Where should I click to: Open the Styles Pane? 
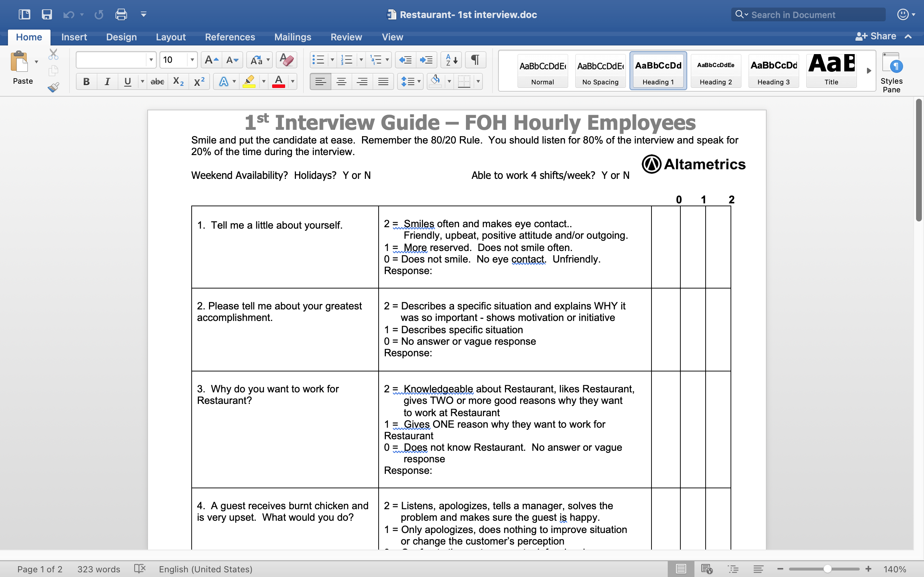(x=891, y=72)
